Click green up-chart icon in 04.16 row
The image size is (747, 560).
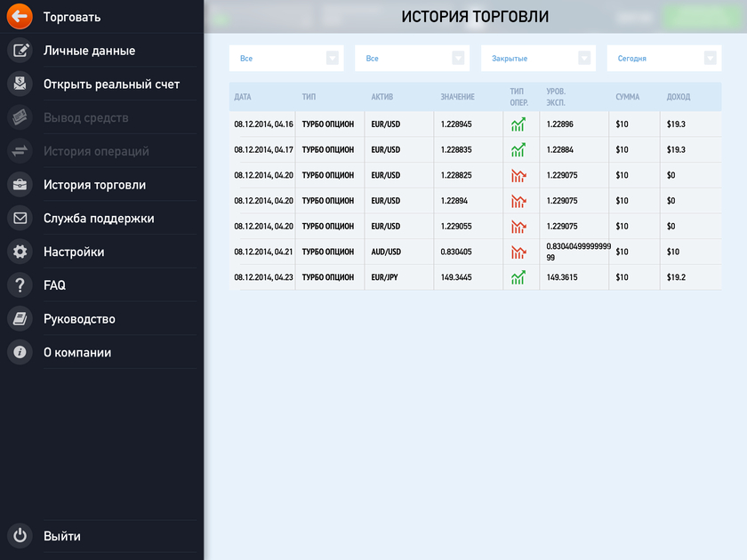click(518, 124)
